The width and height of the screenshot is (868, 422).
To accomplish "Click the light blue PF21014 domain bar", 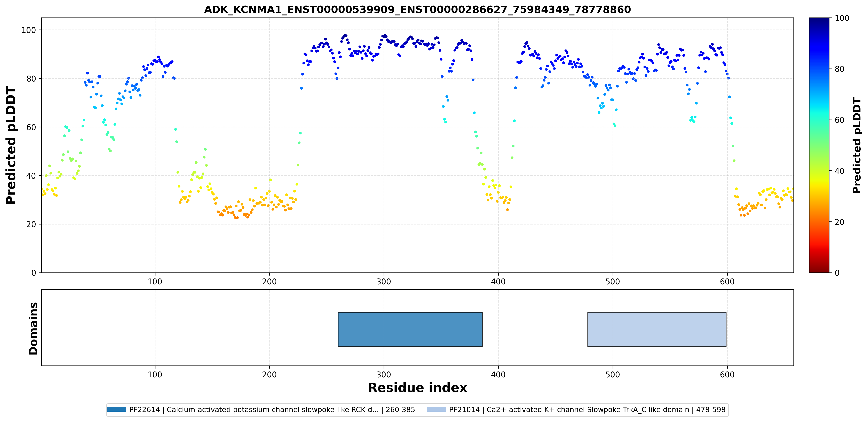I will tap(657, 329).
